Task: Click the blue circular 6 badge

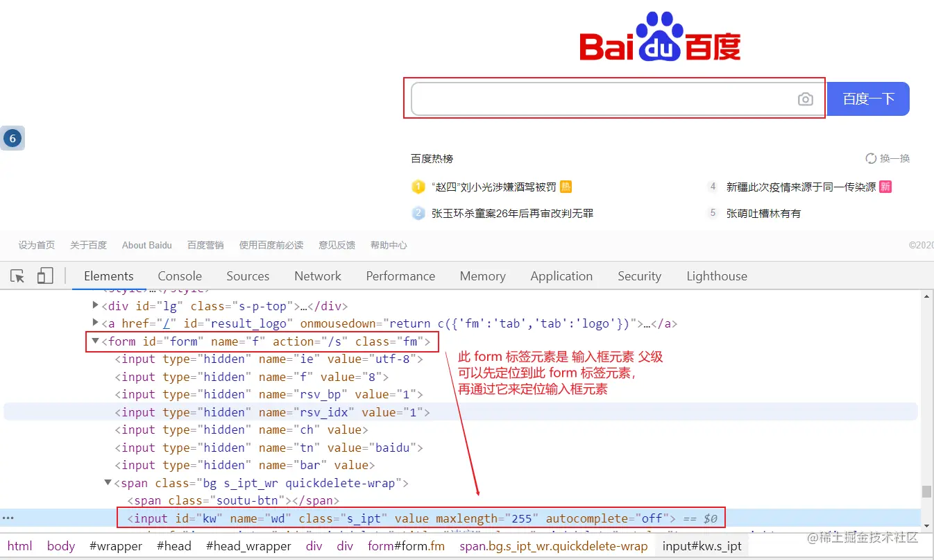Action: coord(12,139)
